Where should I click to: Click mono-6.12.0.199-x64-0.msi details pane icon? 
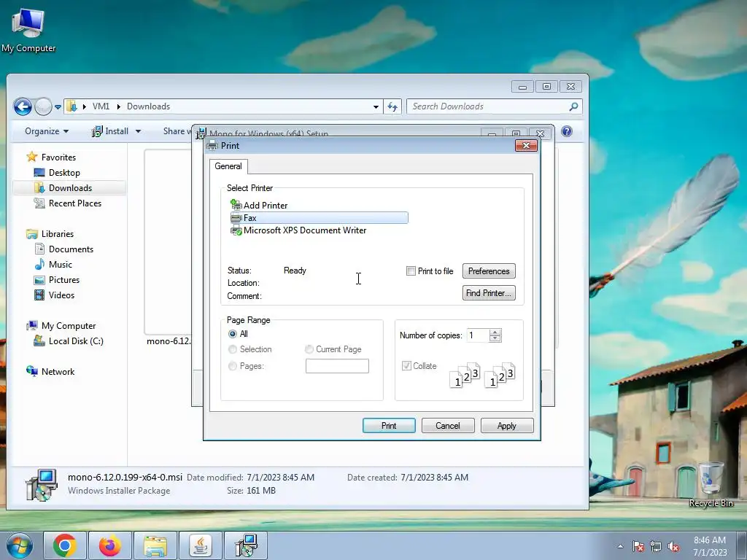(x=42, y=485)
